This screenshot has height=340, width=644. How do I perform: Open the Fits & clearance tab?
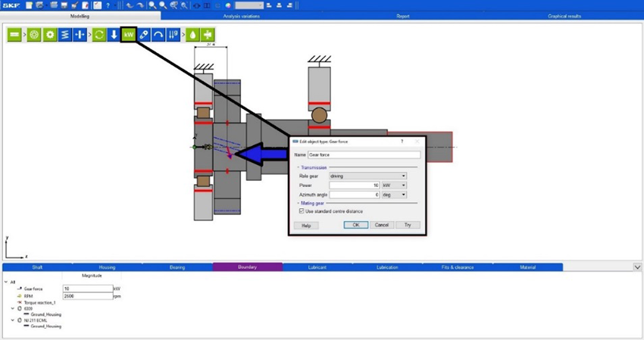(458, 267)
